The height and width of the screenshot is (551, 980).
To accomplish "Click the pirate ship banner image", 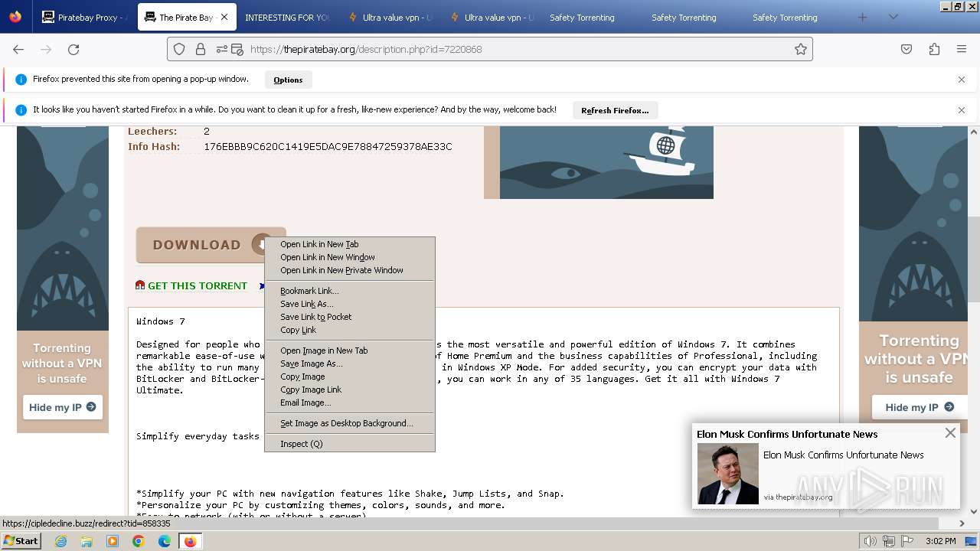I will coord(599,162).
